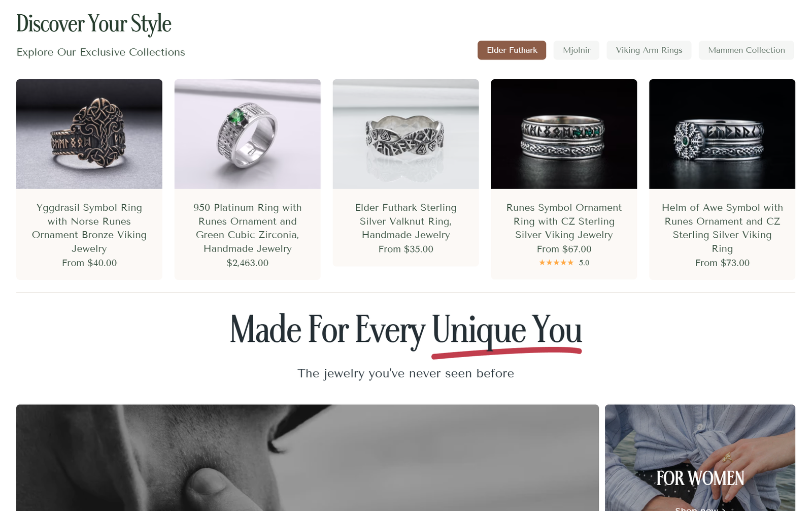The height and width of the screenshot is (511, 812).
Task: Open the Valknut silver ring photo
Action: click(406, 134)
